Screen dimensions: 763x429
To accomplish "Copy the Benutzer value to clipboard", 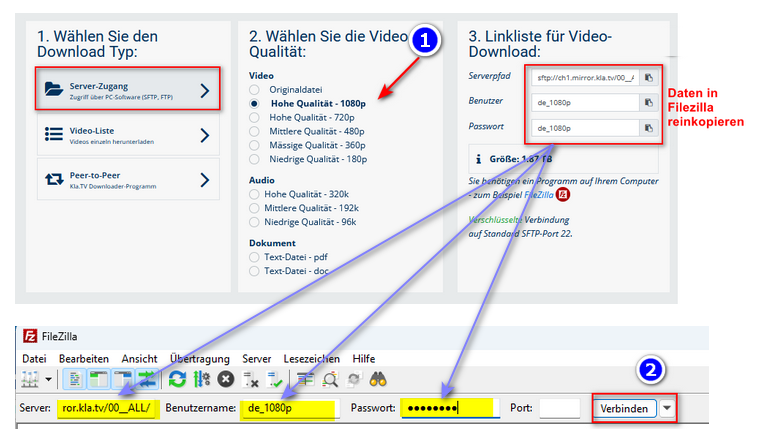I will tap(649, 102).
